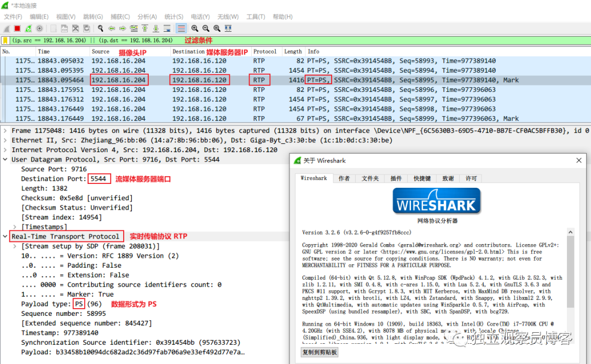Switch to the 快捷键 tab

(x=422, y=178)
